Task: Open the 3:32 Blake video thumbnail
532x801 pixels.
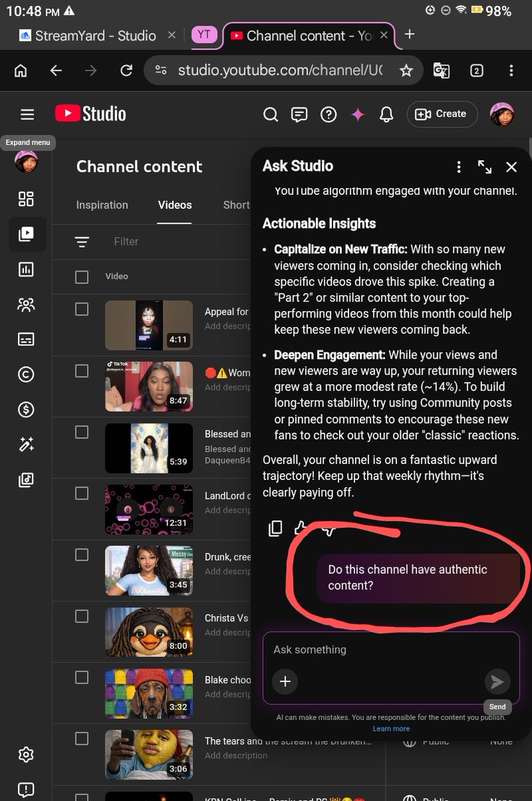Action: 149,694
